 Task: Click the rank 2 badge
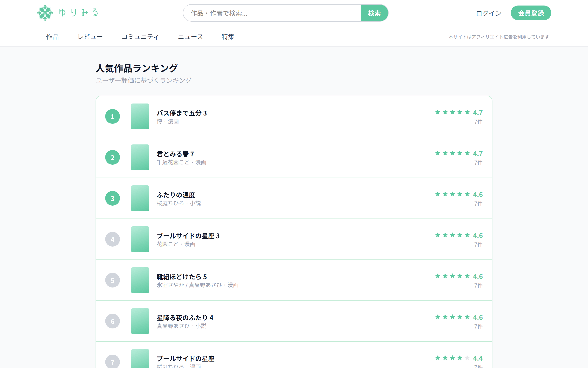coord(113,158)
